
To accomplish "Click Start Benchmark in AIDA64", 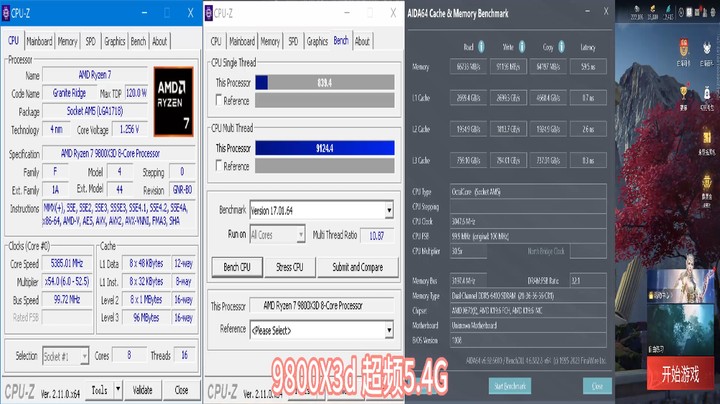I will pyautogui.click(x=510, y=386).
